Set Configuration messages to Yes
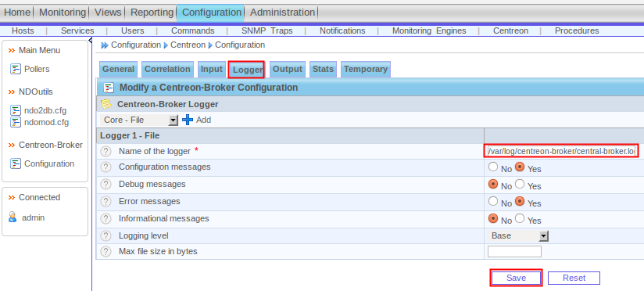This screenshot has width=644, height=291. [x=520, y=167]
